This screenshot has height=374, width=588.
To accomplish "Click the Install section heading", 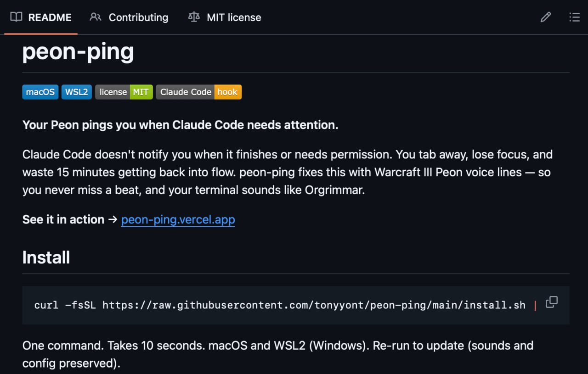I will tap(46, 257).
